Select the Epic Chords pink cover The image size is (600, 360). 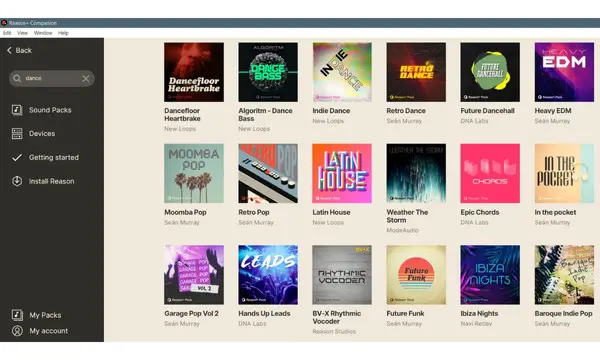tap(490, 173)
